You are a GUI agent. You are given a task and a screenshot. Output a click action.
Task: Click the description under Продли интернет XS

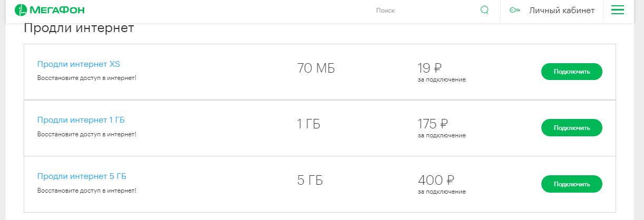(x=87, y=78)
